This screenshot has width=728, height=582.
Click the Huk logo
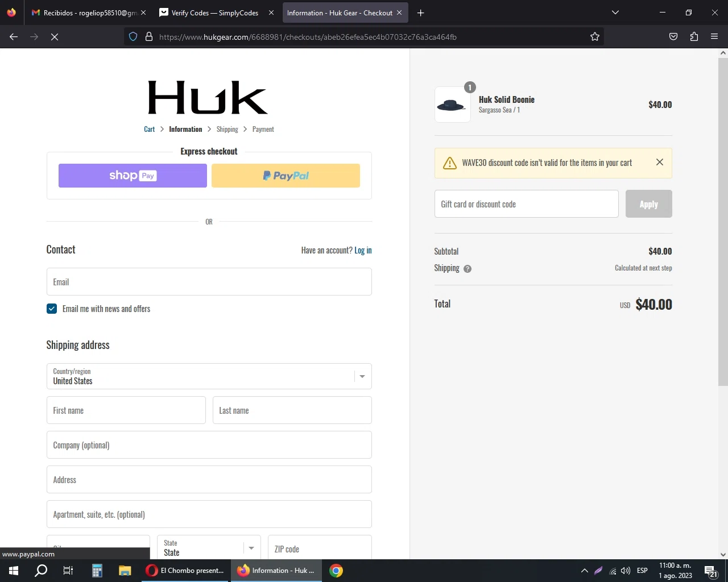pos(208,98)
